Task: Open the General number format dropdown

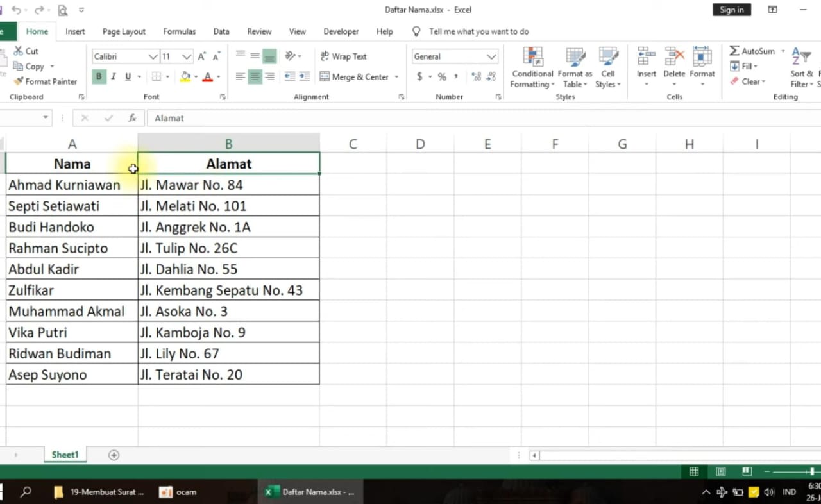Action: point(491,56)
